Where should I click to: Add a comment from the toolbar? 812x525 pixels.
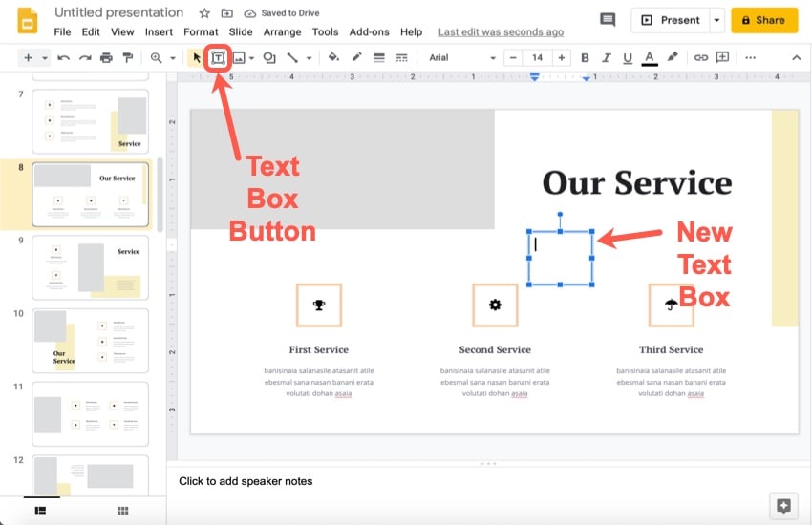pos(722,58)
